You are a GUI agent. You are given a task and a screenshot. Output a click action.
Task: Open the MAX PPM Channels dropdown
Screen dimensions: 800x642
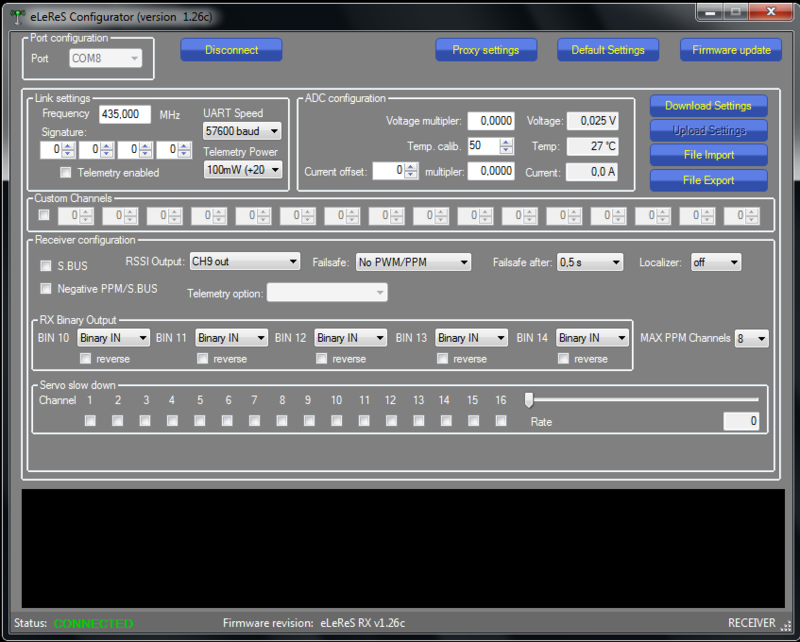pos(752,338)
